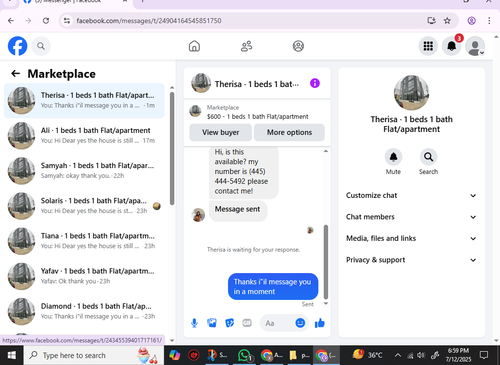Expand Media, files and links section
This screenshot has height=365, width=500.
[x=411, y=238]
